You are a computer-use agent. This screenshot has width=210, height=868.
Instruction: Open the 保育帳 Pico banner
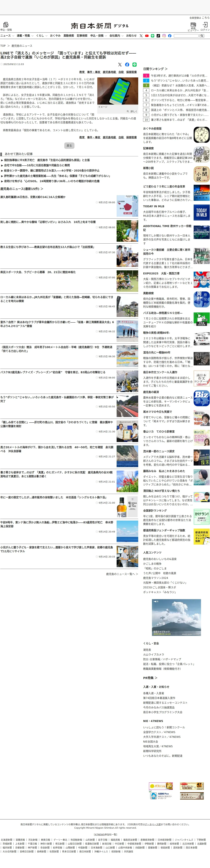[161, 796]
